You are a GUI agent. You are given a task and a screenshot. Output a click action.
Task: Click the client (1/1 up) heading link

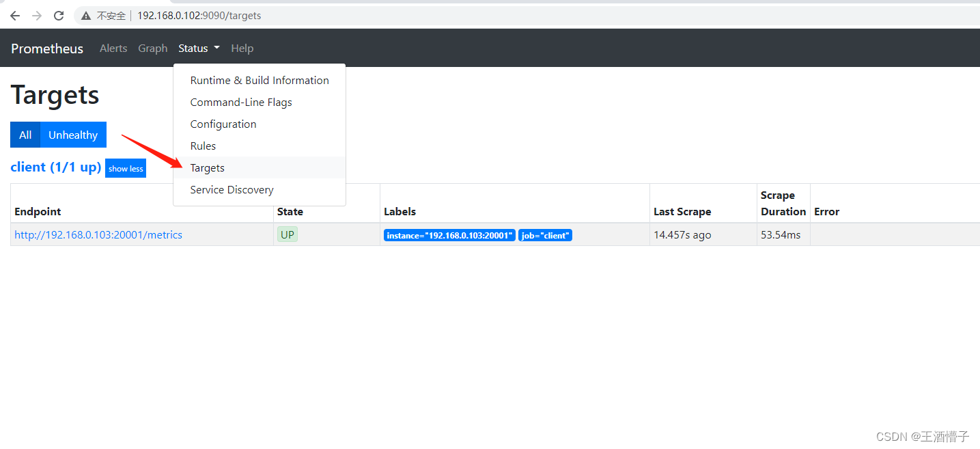(56, 167)
